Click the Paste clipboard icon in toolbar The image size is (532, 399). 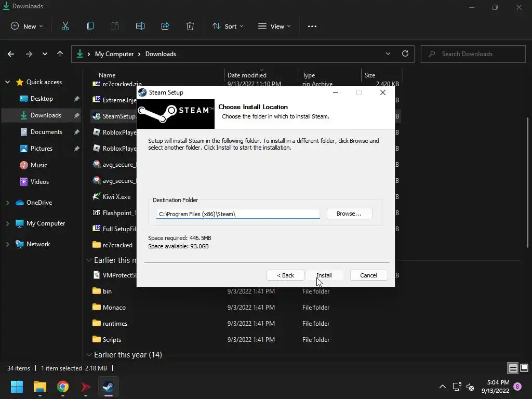point(115,26)
